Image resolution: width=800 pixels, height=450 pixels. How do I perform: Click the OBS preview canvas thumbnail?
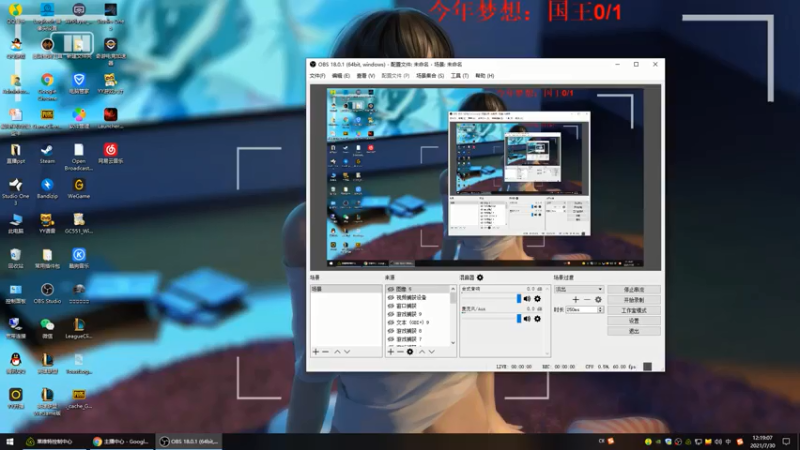click(485, 177)
